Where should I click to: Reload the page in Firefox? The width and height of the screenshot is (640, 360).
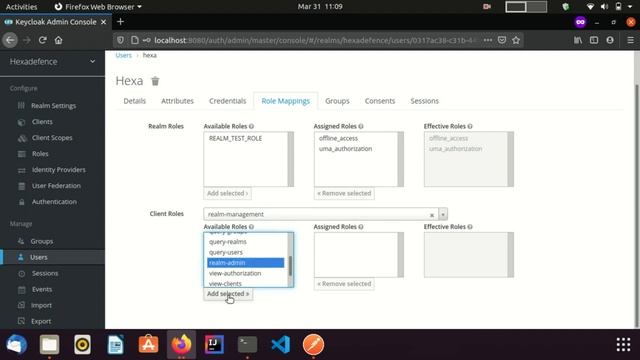[x=42, y=40]
